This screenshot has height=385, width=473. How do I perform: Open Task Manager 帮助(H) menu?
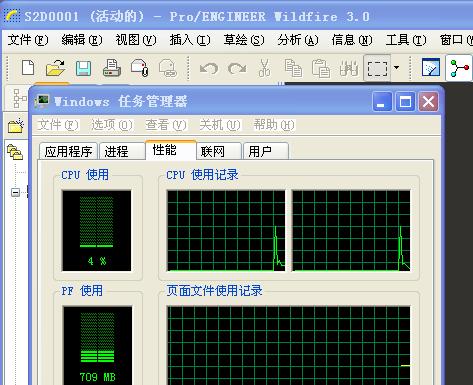(x=274, y=125)
